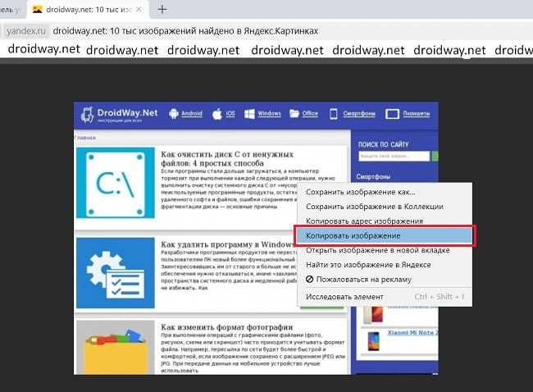Click the Office icon in header
The image size is (533, 392).
tap(294, 114)
